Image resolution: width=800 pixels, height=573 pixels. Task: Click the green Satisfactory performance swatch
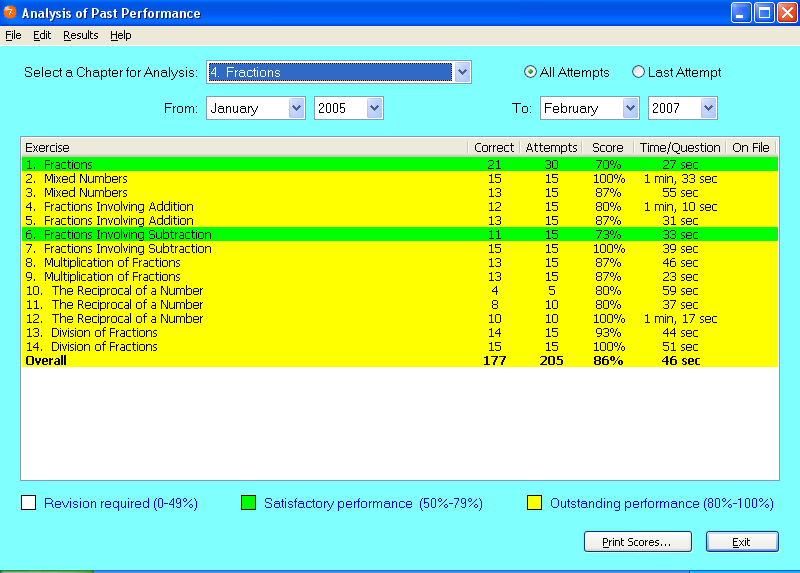(x=249, y=503)
